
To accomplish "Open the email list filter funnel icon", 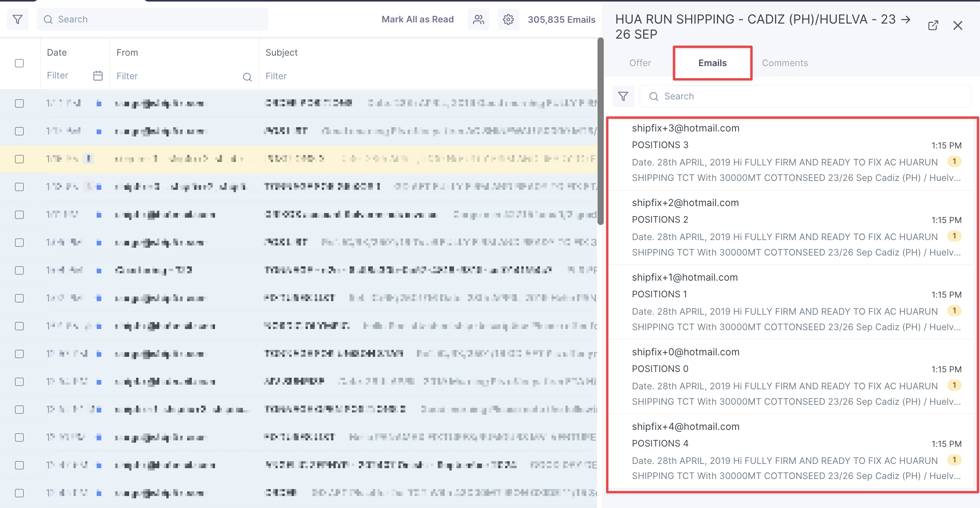I will tap(18, 19).
